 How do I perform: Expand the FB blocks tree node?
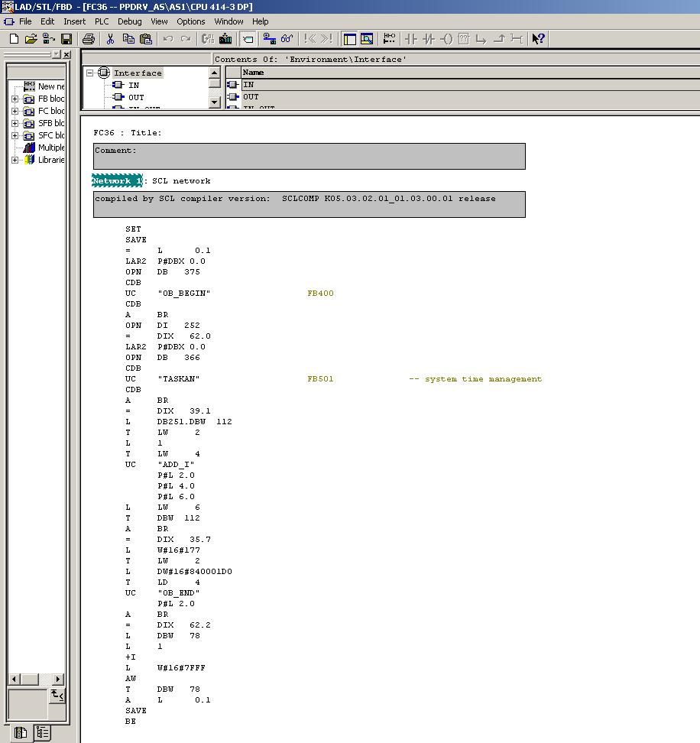point(15,99)
